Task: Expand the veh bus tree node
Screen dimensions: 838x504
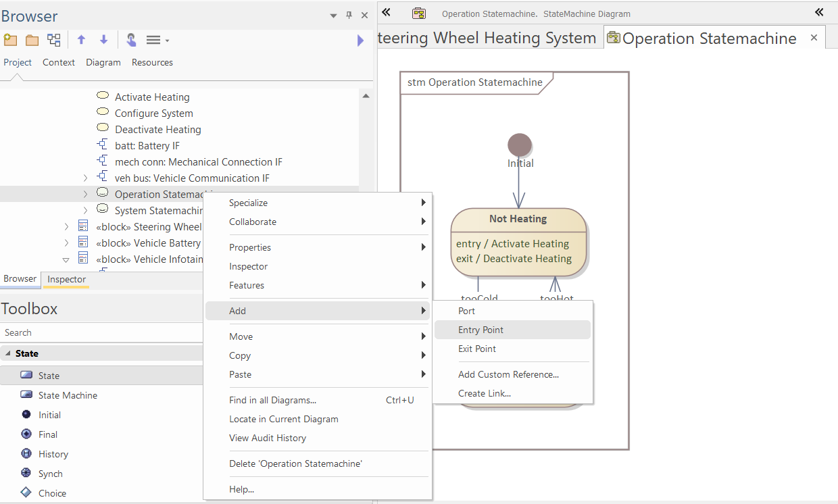Action: [85, 178]
